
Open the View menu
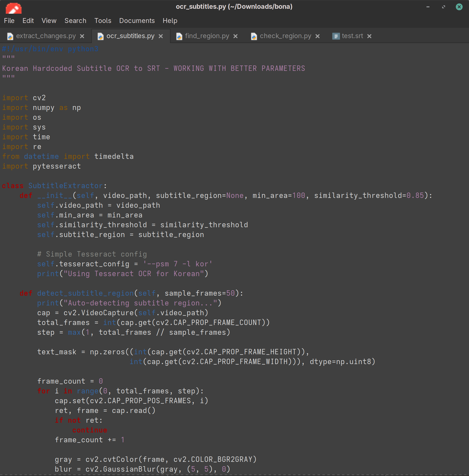[x=49, y=21]
